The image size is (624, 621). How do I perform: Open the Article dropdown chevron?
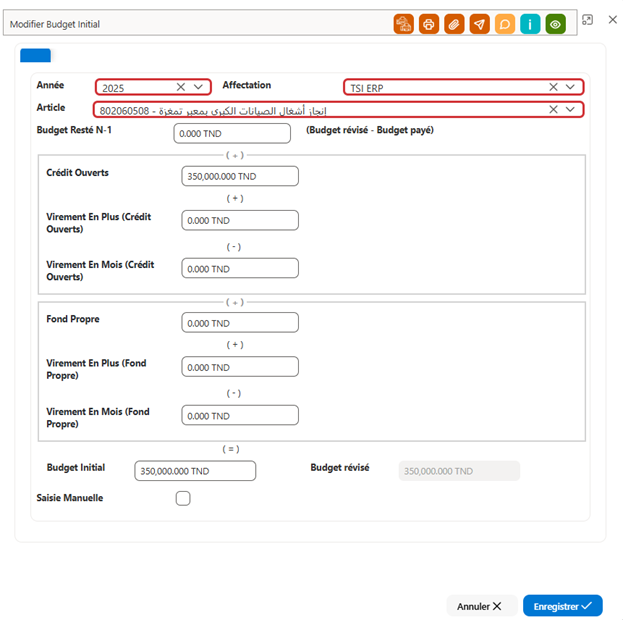coord(570,109)
